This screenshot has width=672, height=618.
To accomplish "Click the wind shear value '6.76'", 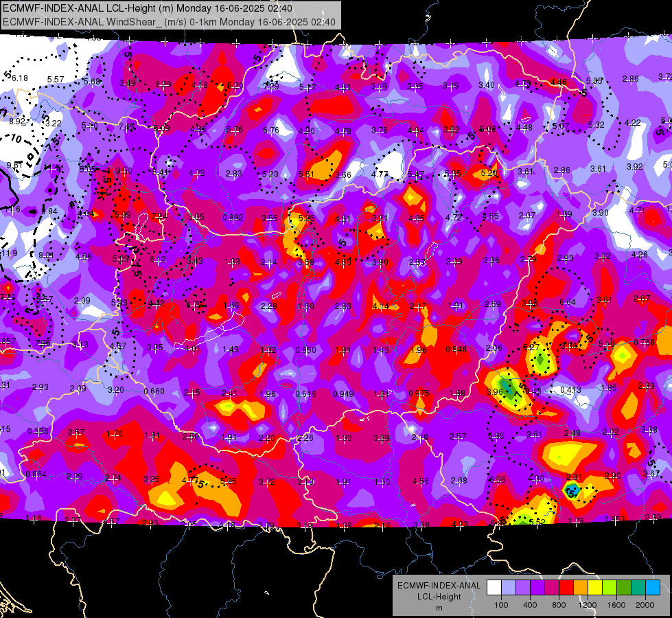I will [271, 130].
